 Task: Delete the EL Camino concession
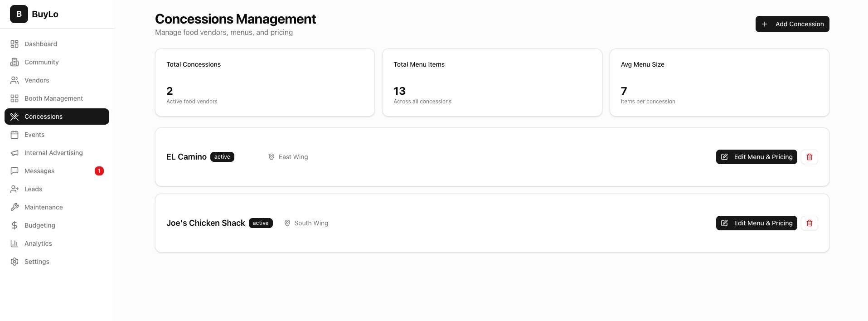tap(809, 157)
